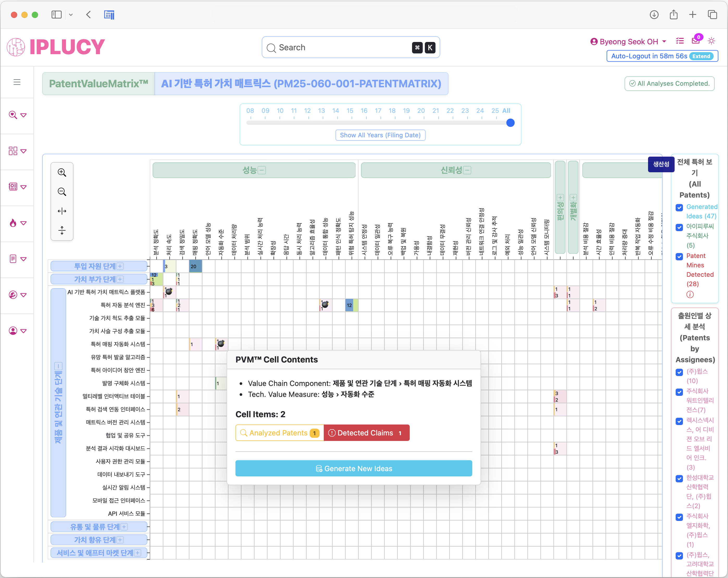This screenshot has width=728, height=578.
Task: Expand 가치 부가 단계 row group
Action: point(120,279)
